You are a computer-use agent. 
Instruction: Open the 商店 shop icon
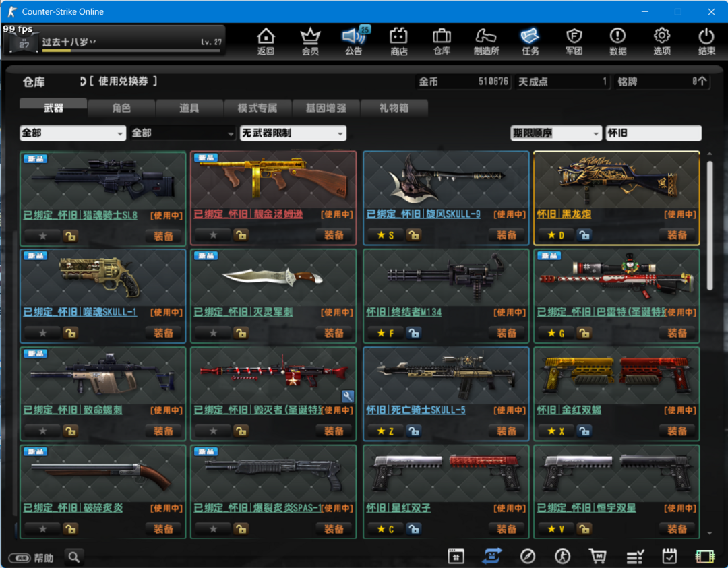[x=398, y=41]
